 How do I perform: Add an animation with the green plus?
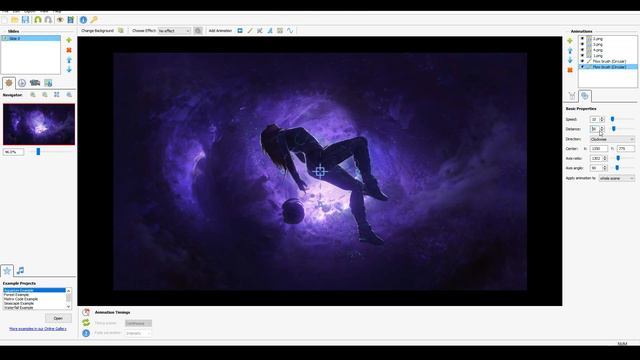570,41
